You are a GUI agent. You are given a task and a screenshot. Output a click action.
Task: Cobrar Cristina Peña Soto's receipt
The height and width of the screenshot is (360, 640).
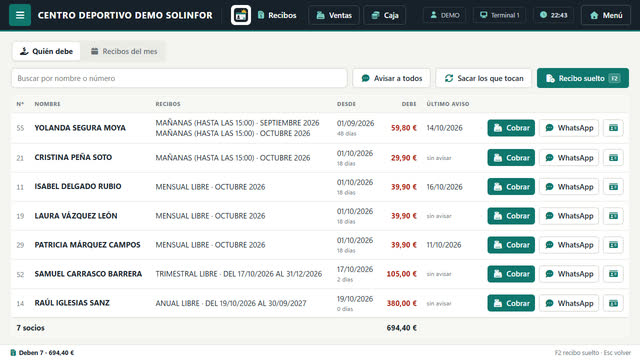coord(511,158)
